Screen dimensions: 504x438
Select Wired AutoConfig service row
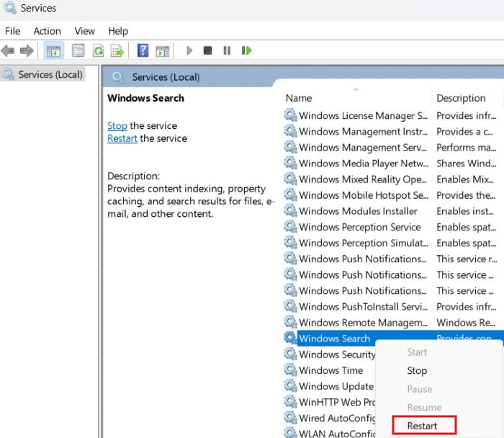(337, 418)
